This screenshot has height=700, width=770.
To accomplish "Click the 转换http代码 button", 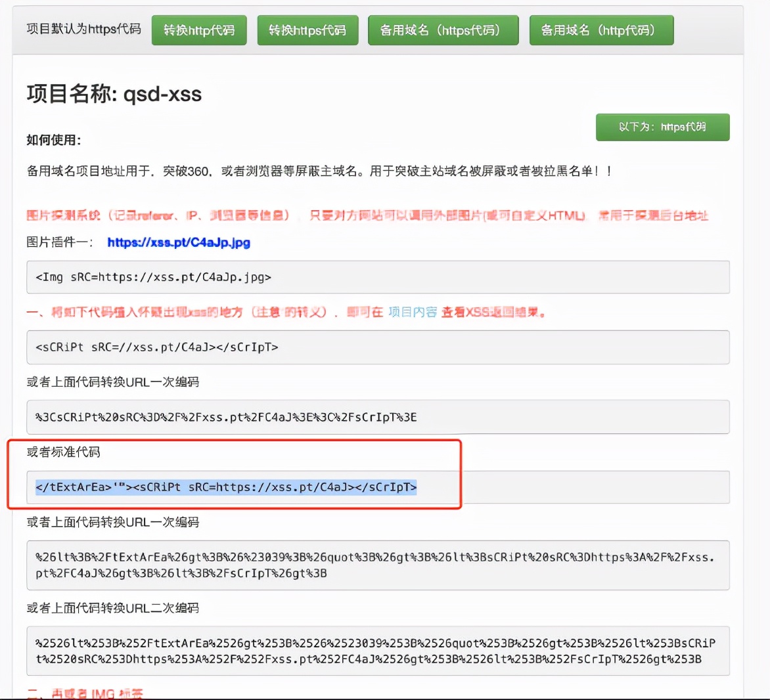I will click(199, 30).
